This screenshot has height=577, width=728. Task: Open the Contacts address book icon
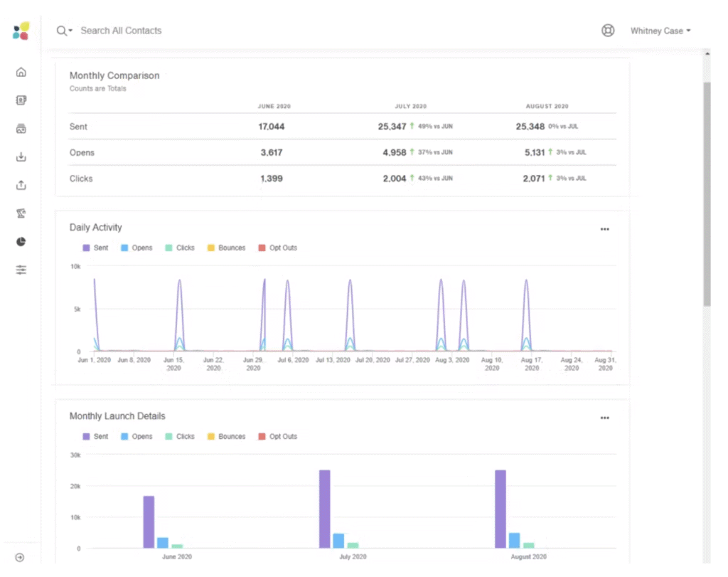tap(21, 100)
